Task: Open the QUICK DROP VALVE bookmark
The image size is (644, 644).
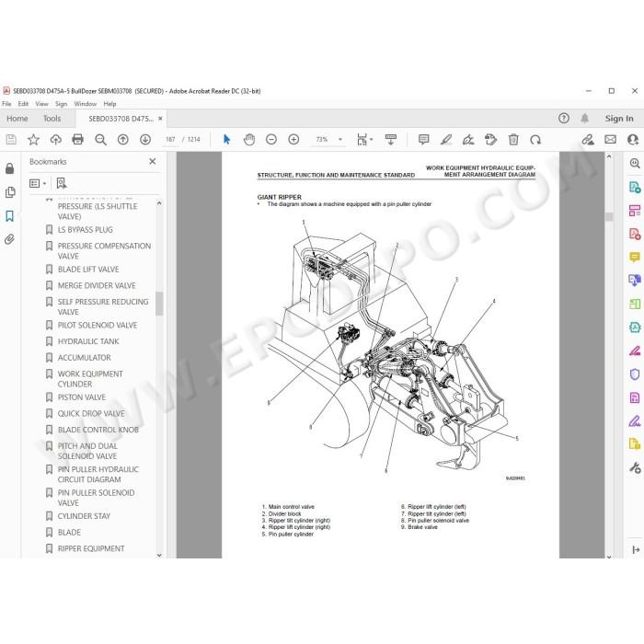Action: click(91, 414)
